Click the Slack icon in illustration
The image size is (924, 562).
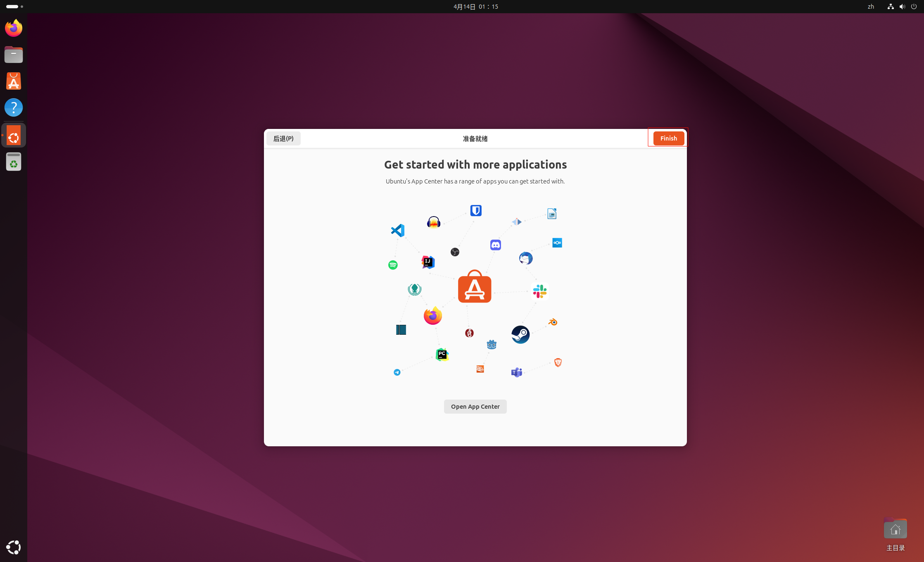540,291
